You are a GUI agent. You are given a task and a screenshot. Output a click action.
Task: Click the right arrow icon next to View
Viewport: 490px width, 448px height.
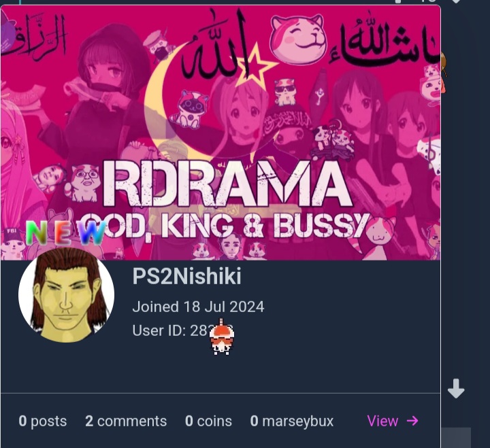pos(412,421)
